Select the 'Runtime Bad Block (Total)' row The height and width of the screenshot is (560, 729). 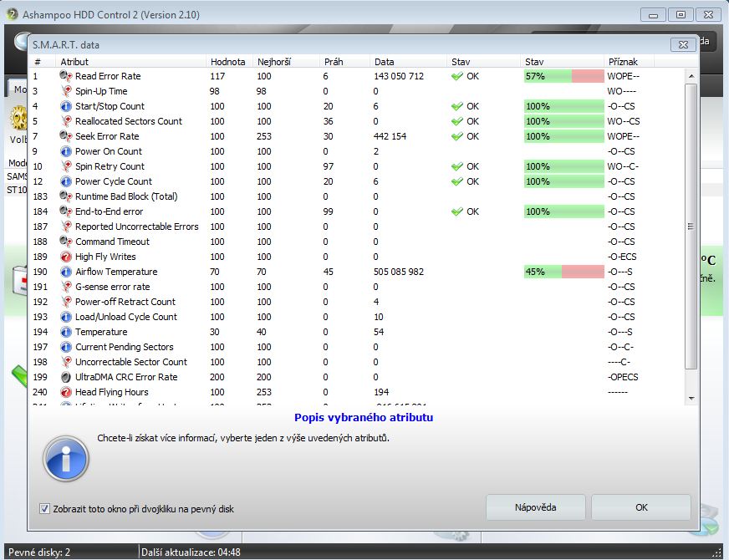click(357, 196)
